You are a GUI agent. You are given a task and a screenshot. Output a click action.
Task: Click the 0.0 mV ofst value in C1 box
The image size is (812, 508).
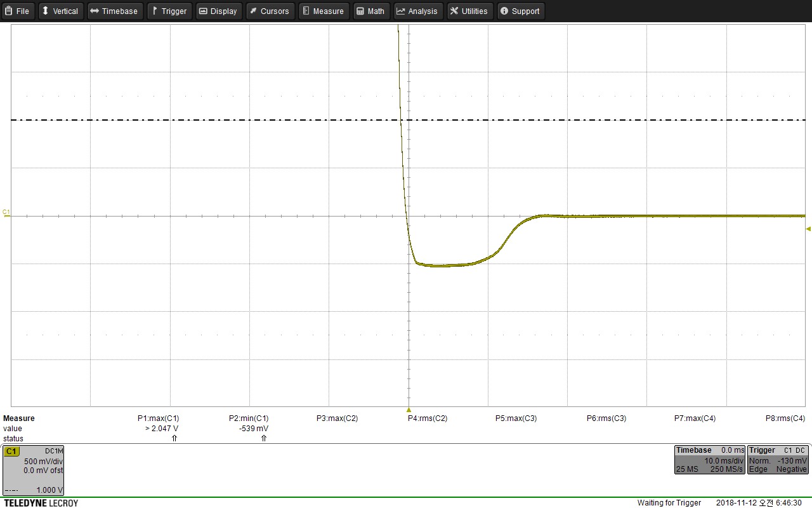click(x=43, y=471)
